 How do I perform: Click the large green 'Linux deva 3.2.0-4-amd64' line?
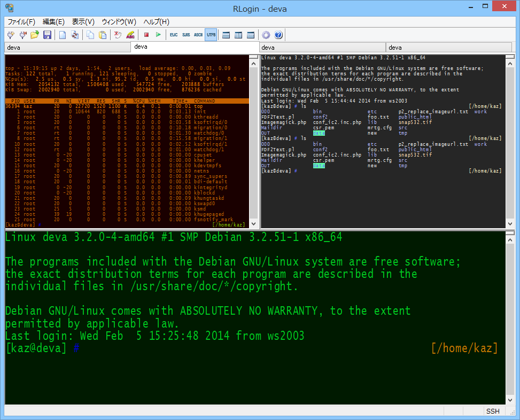click(174, 237)
